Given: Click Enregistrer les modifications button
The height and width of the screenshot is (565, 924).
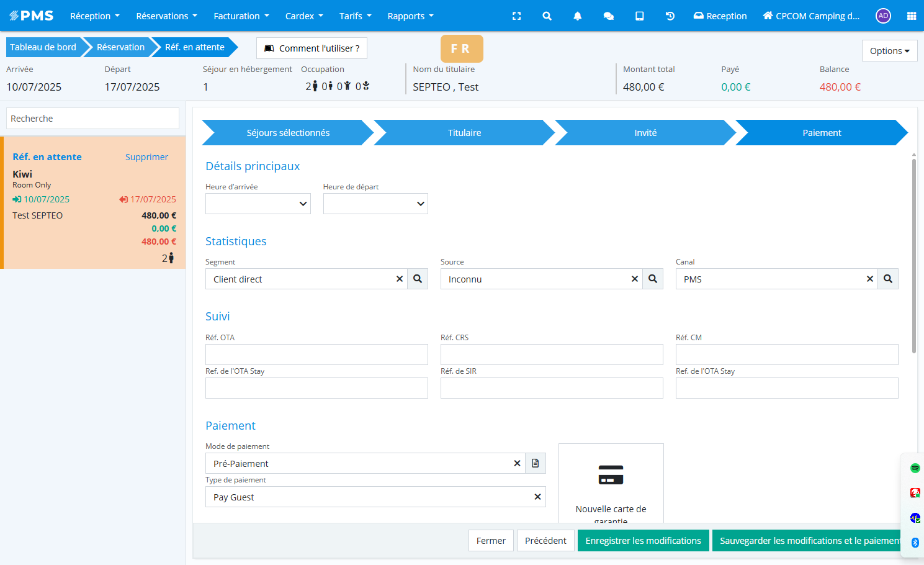Looking at the screenshot, I should point(643,541).
